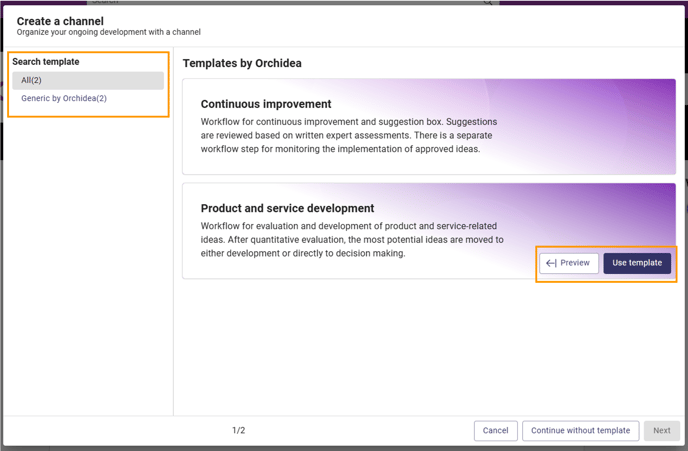
Task: Click the Search template label
Action: [x=46, y=61]
